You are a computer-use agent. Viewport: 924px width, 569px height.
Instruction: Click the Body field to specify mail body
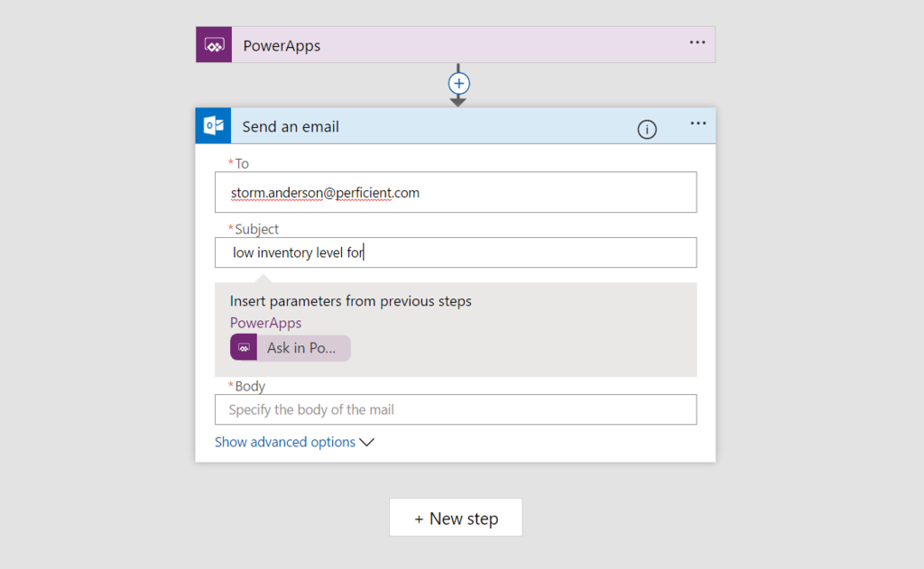(x=455, y=409)
